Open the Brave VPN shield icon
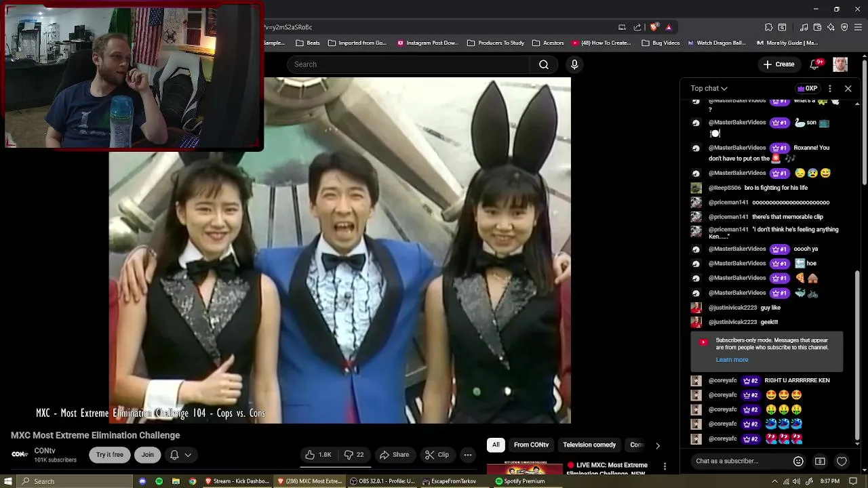 pos(844,27)
